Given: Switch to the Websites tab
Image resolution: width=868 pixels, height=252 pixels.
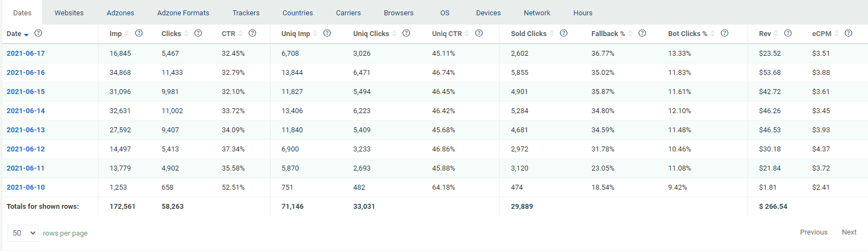Looking at the screenshot, I should [x=69, y=13].
